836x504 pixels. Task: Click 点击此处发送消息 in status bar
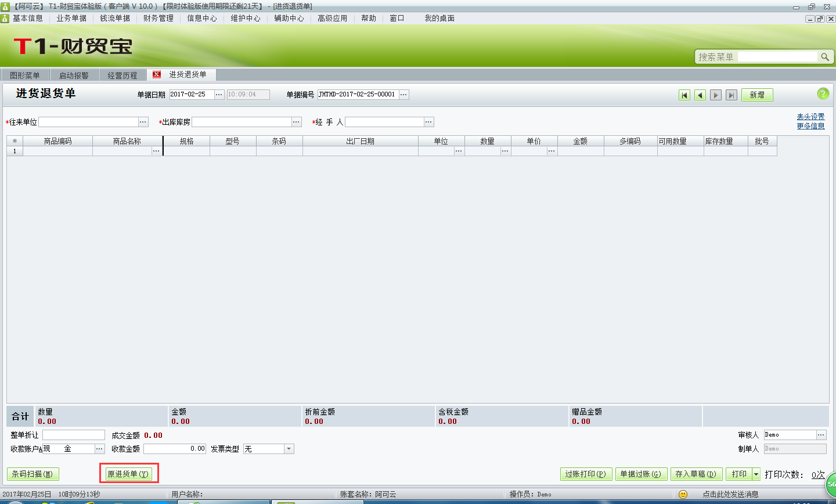coord(731,494)
